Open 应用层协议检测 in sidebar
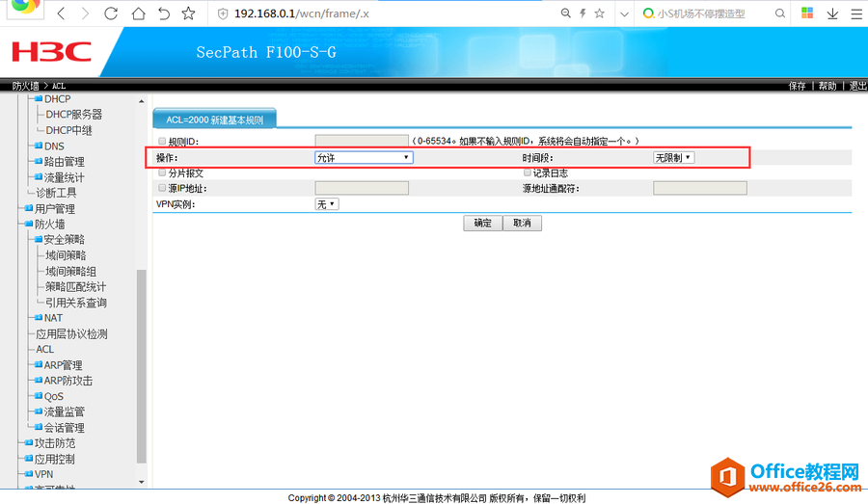Viewport: 868px width, 504px height. point(71,334)
